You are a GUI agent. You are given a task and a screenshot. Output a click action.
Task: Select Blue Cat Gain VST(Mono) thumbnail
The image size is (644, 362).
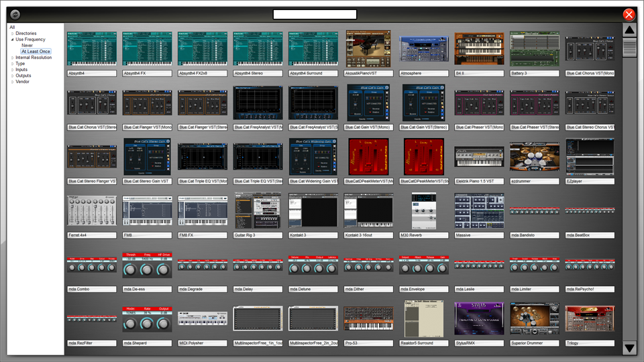click(368, 103)
